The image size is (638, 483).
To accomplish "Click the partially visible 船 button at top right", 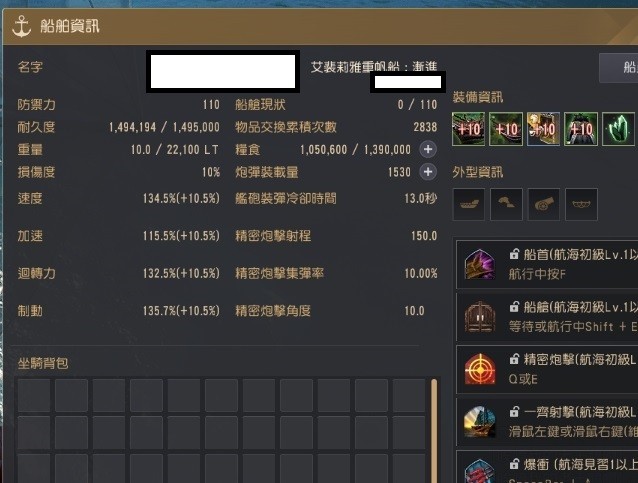I will point(618,68).
